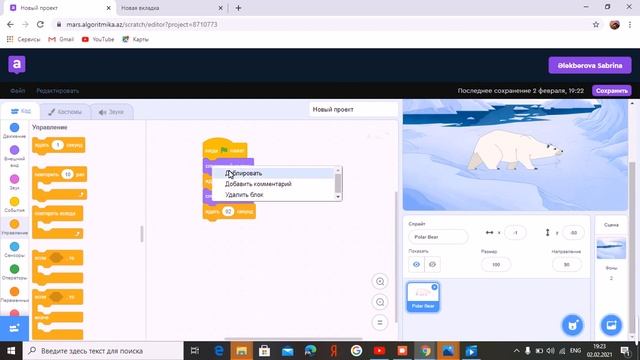Select the Переменные block category
The height and width of the screenshot is (360, 640).
[14, 295]
